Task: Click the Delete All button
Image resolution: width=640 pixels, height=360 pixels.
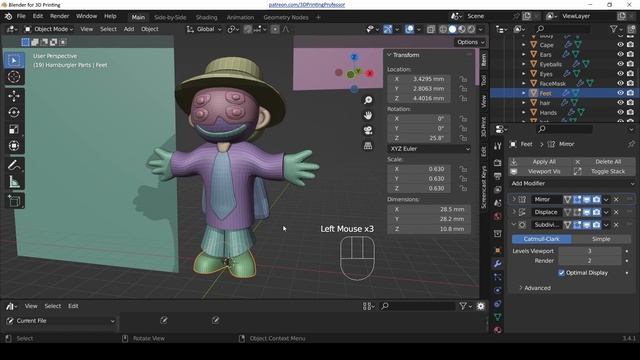Action: [604, 162]
